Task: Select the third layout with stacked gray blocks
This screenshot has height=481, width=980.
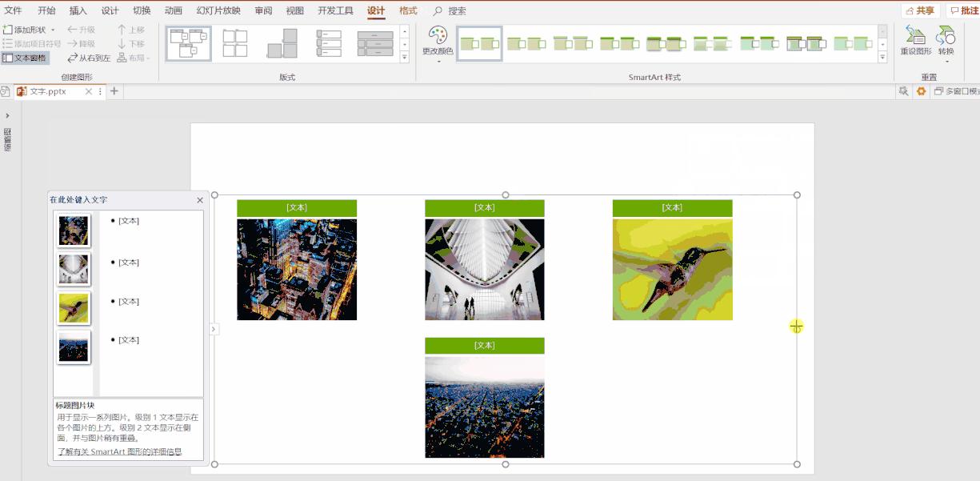Action: (282, 43)
